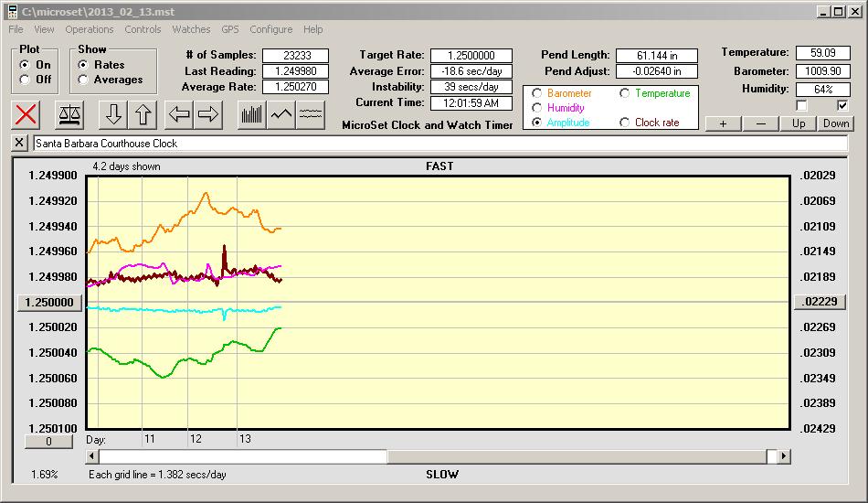Open the GPS menu

click(230, 29)
